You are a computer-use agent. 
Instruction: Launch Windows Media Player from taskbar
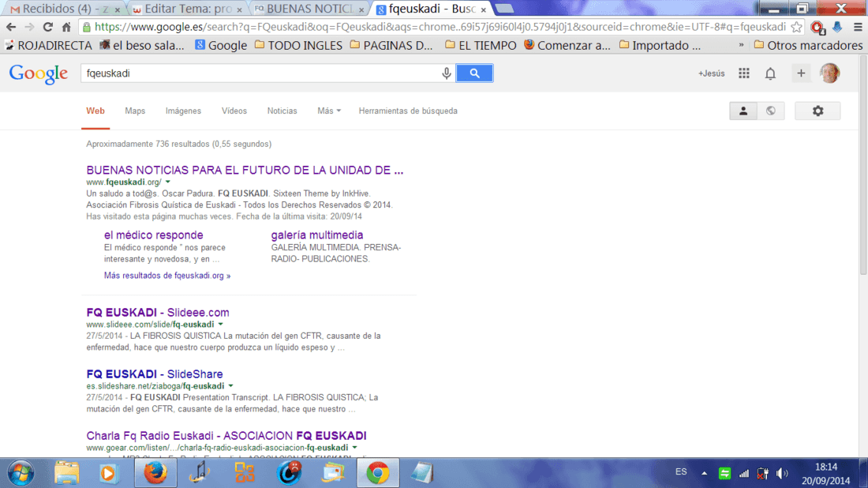109,473
